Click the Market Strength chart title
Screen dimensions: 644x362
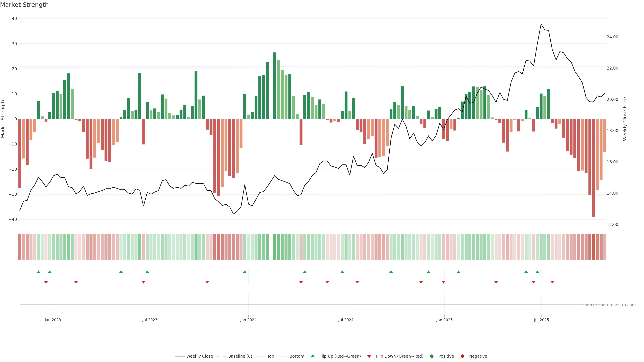(24, 5)
